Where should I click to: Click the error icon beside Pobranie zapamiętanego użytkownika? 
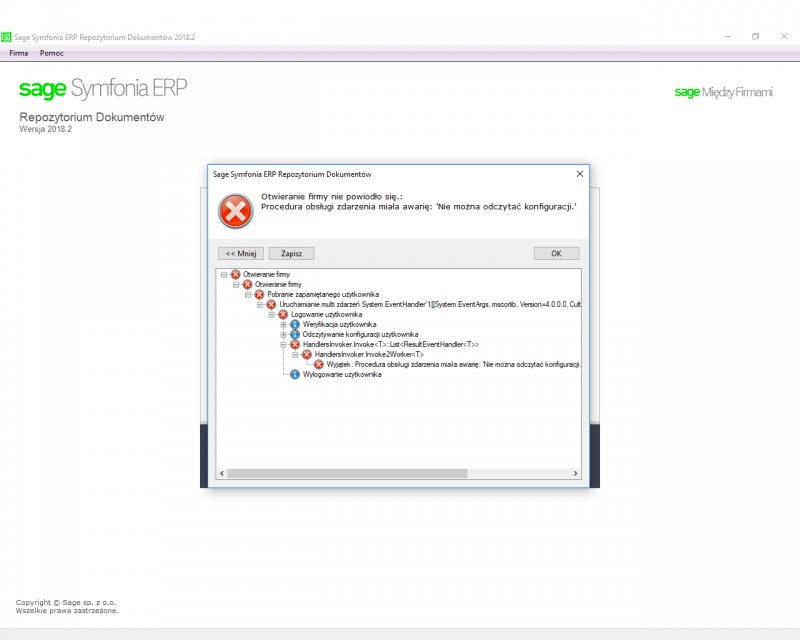tap(259, 294)
